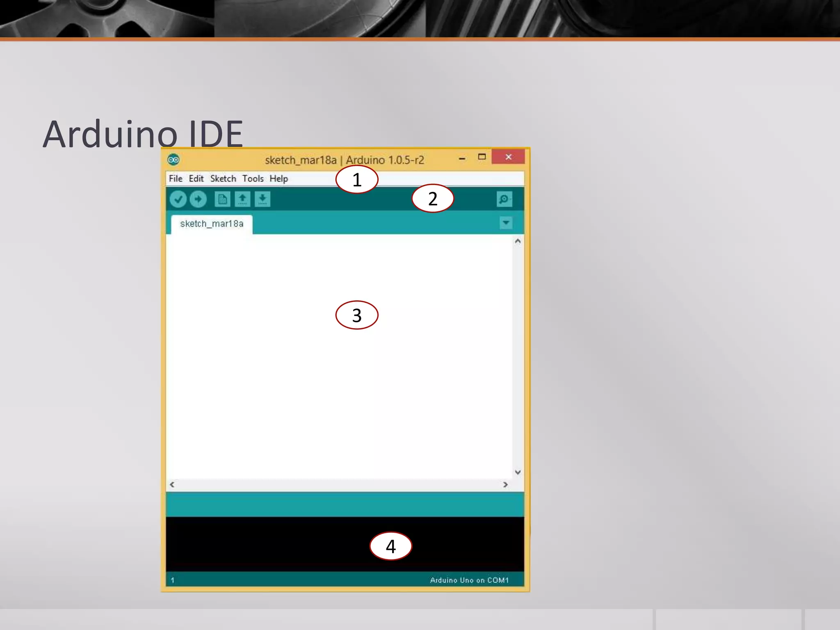Click the editor scroll up arrow
The height and width of the screenshot is (630, 840).
[x=518, y=241]
